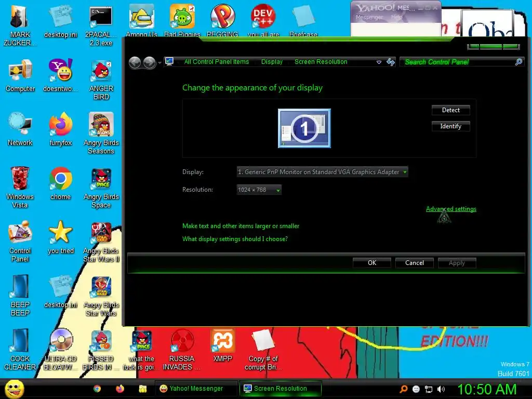The height and width of the screenshot is (399, 532).
Task: Switch to Screen Resolution taskbar button
Action: (x=280, y=389)
